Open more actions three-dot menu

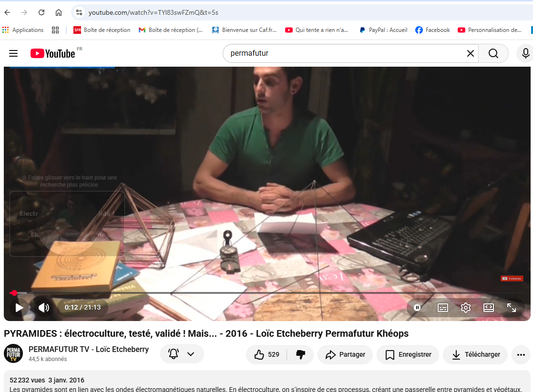(x=521, y=355)
